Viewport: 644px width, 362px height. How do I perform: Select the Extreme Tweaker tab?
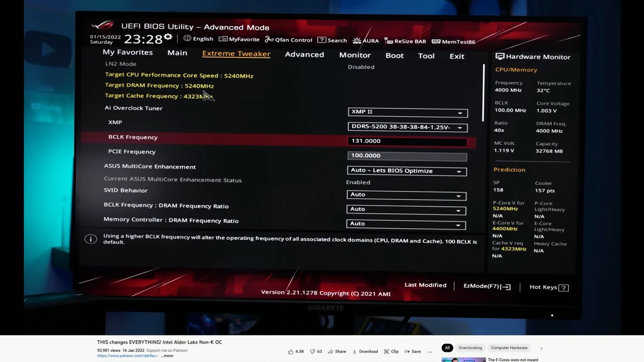click(x=236, y=54)
